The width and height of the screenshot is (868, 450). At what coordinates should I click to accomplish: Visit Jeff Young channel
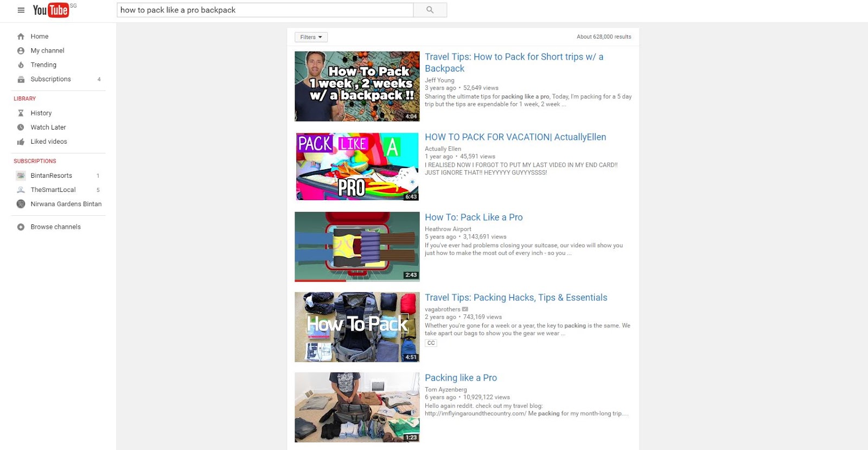click(x=439, y=80)
